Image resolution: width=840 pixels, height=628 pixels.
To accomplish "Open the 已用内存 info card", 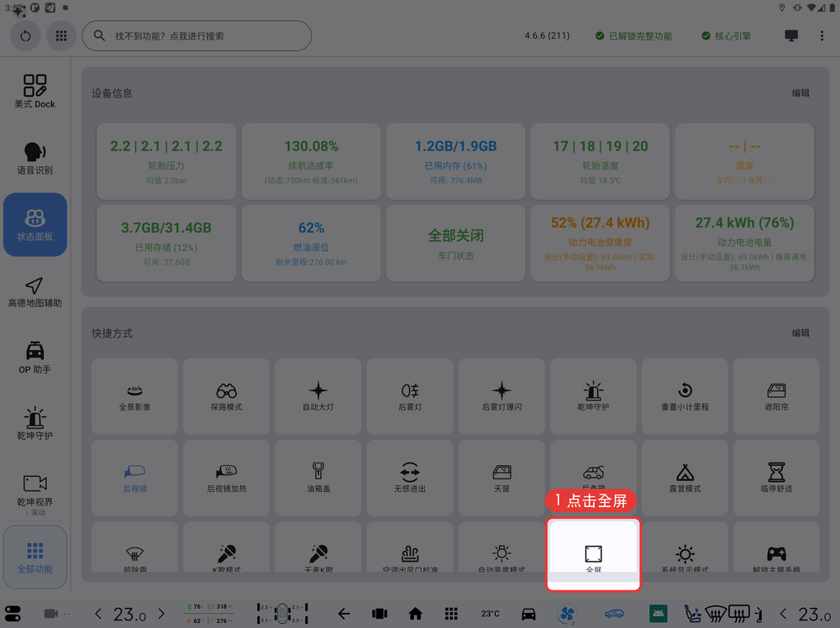I will [456, 162].
